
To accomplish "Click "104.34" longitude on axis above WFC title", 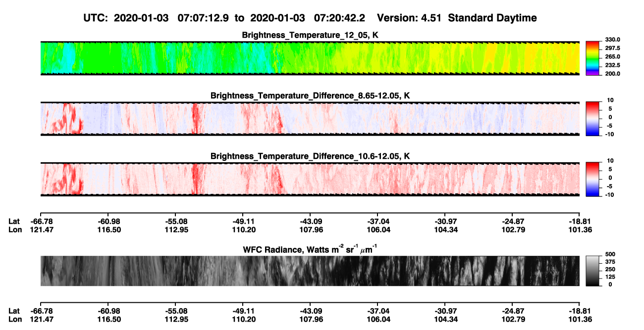I will 445,230.
